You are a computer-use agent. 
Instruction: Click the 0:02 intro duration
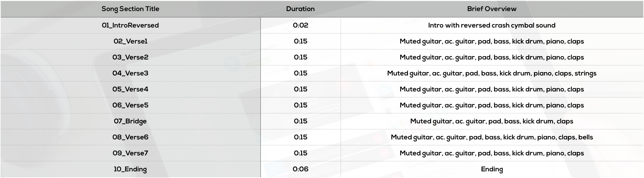point(300,25)
